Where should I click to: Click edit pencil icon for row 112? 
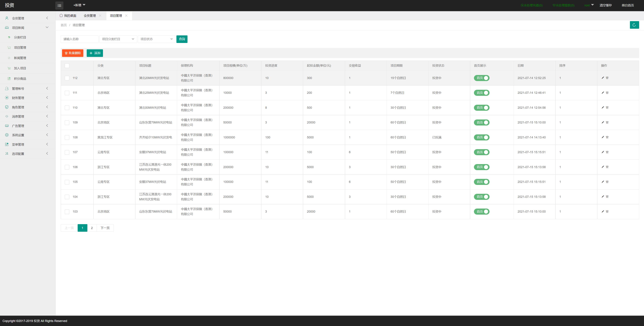(x=603, y=78)
